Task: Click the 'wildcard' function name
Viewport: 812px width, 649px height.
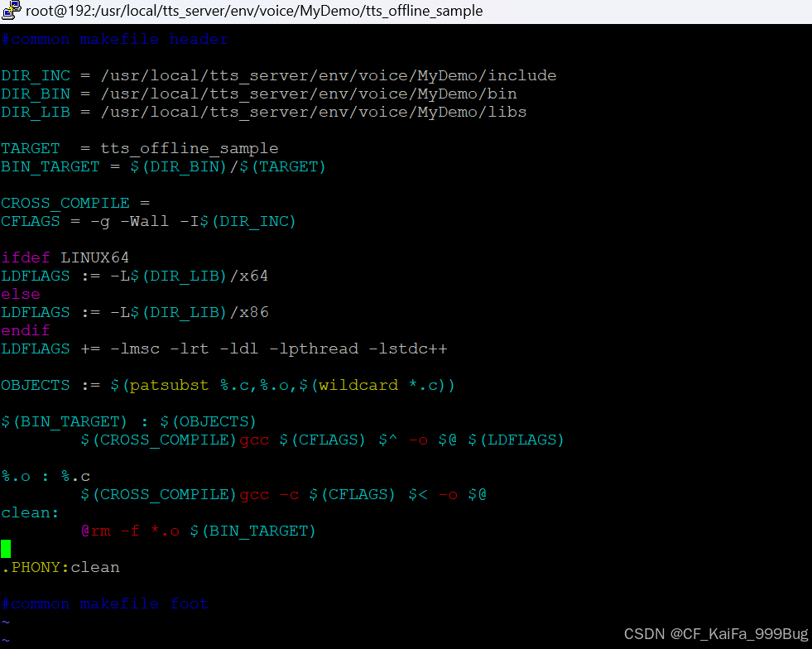Action: click(x=358, y=386)
